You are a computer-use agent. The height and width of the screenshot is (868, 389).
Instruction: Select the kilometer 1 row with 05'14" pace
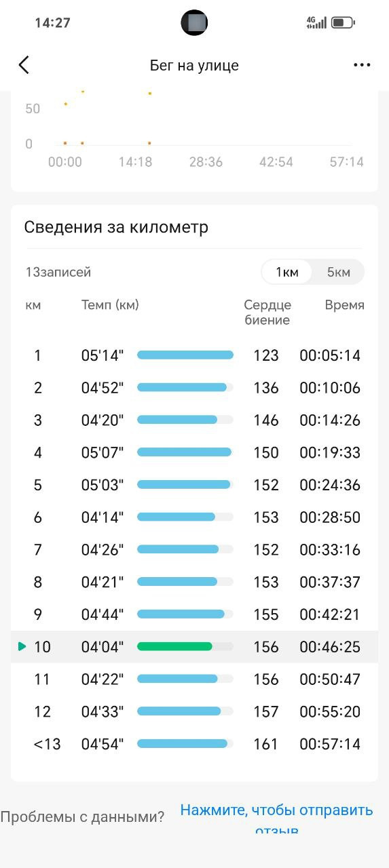[x=194, y=355]
